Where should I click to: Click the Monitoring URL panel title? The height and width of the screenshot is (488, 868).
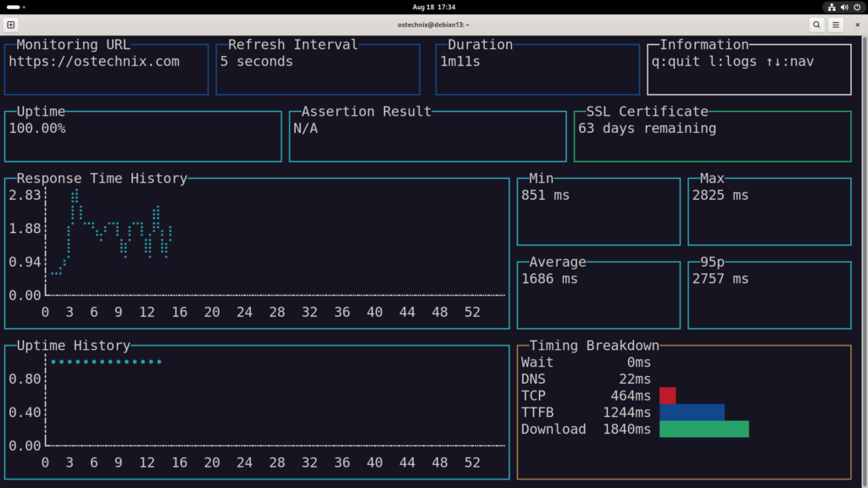point(73,44)
